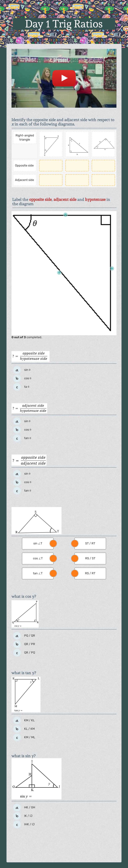This screenshot has height=868, width=128.
Task: Click the draggable Opposite side label
Action: (x=24, y=165)
